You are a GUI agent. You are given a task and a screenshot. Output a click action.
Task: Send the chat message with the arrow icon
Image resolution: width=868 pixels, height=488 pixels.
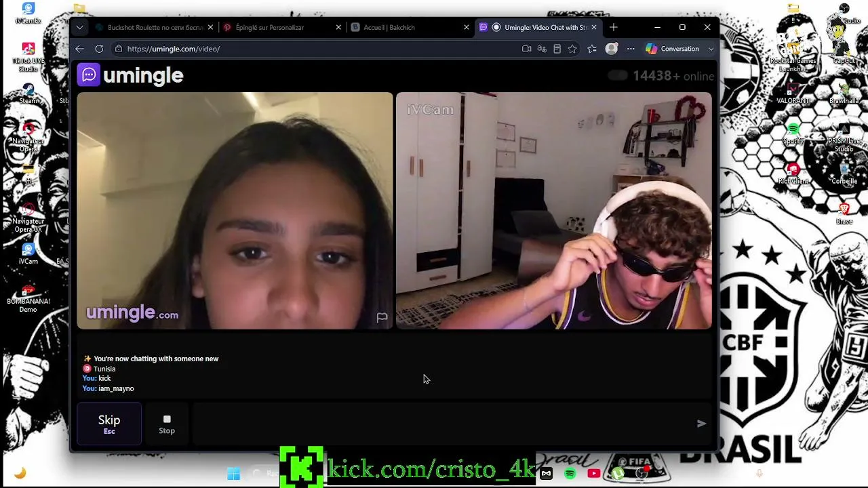coord(701,424)
